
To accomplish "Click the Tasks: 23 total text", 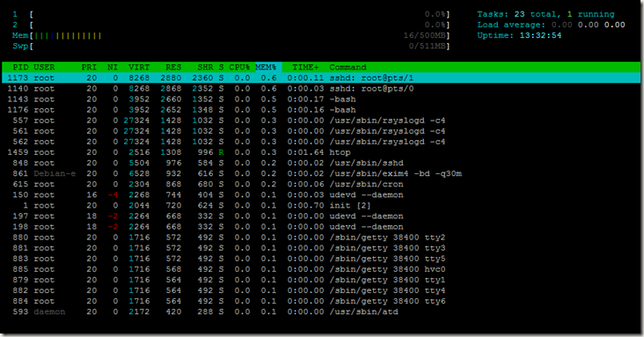I will pyautogui.click(x=518, y=14).
